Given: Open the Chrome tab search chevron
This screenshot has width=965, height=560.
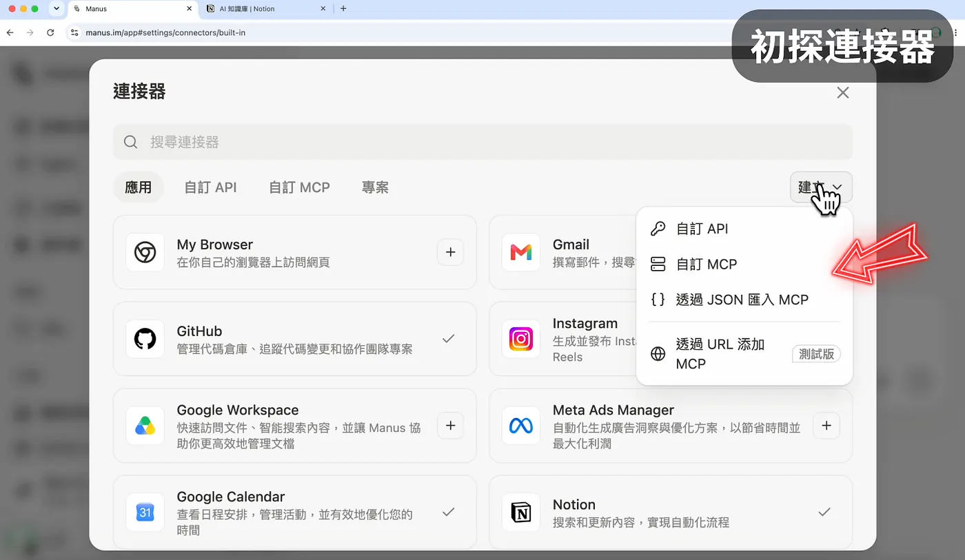Looking at the screenshot, I should tap(57, 9).
